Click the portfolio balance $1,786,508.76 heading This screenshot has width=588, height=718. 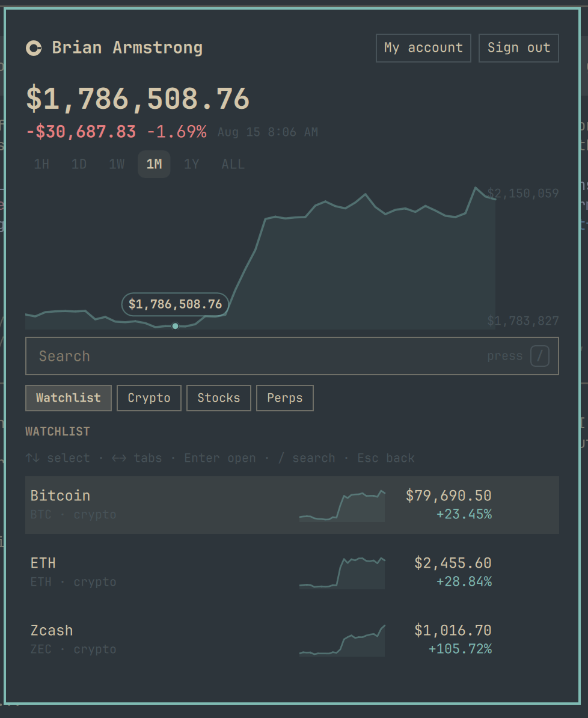[x=138, y=99]
